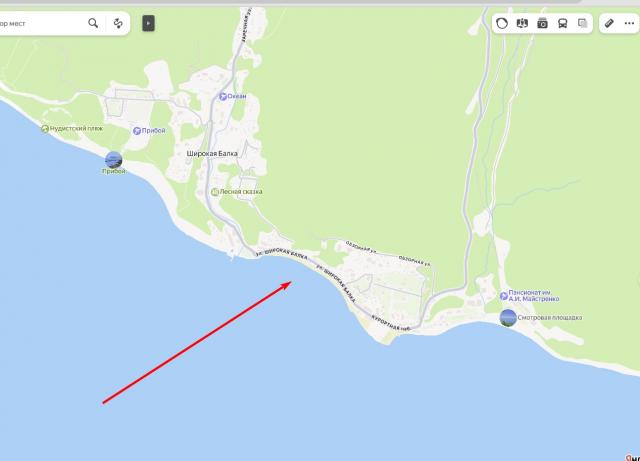Select the Прибой hotel marker icon
Screen dimensions: 640x461
(137, 131)
